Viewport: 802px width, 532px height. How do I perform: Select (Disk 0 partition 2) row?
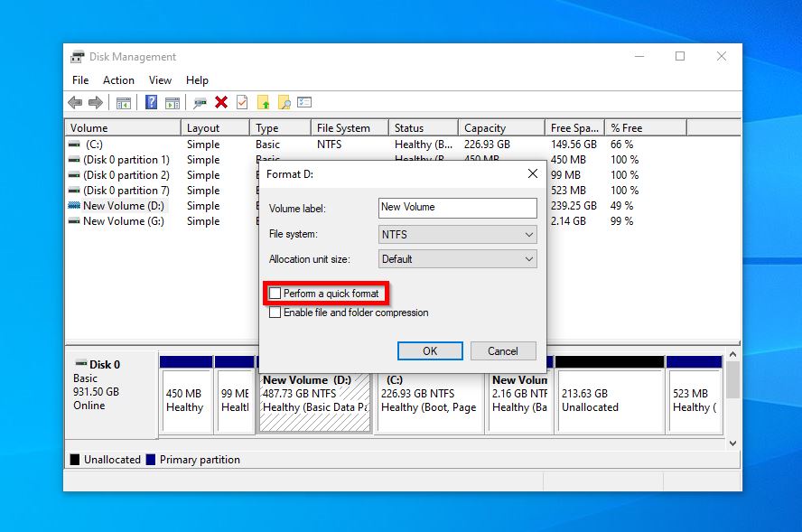126,175
